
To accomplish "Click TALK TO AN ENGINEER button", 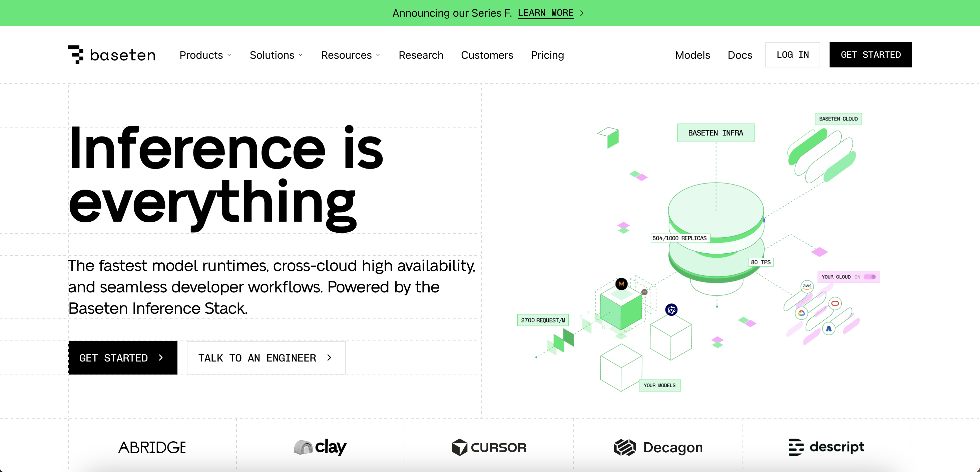I will [x=266, y=358].
